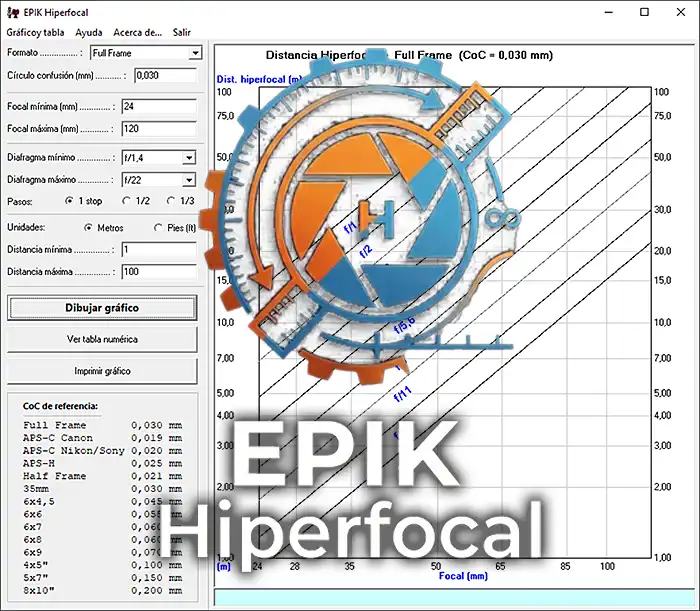The width and height of the screenshot is (700, 611).
Task: Click the Distancia mínima input field
Action: 159,249
